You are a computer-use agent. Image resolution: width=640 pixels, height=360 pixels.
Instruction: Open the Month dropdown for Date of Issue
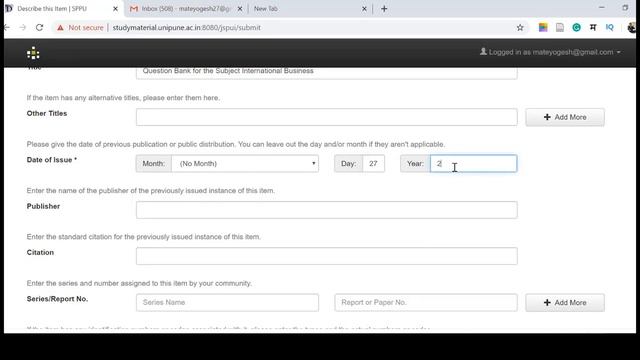pos(245,164)
